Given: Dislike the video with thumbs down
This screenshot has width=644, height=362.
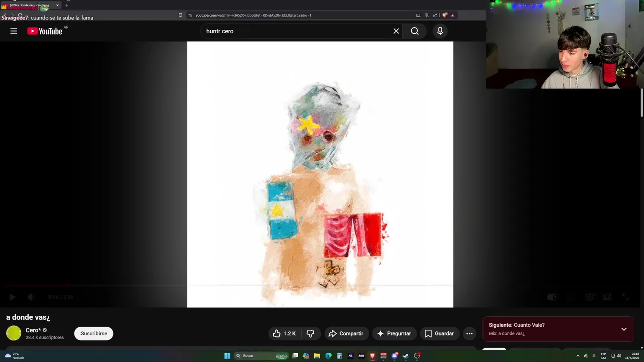Looking at the screenshot, I should [x=310, y=333].
